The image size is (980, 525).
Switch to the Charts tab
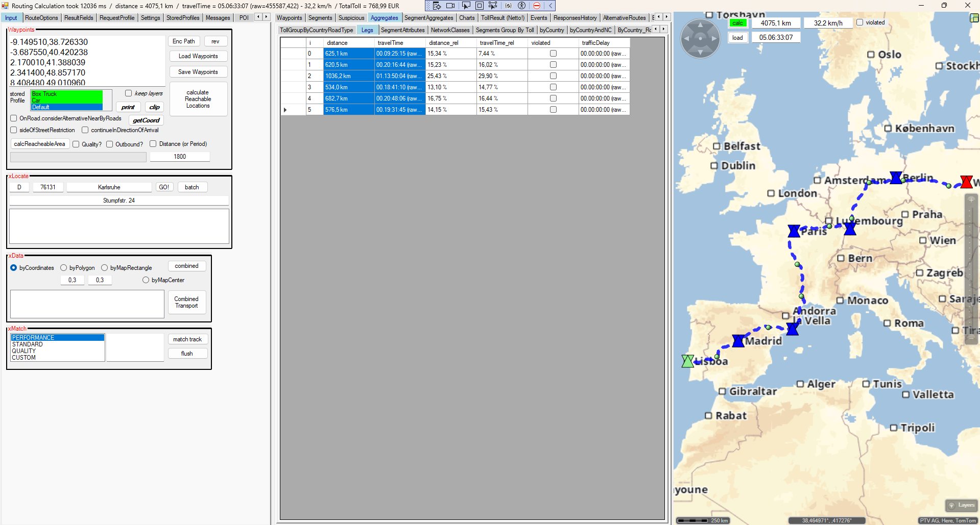(x=466, y=18)
